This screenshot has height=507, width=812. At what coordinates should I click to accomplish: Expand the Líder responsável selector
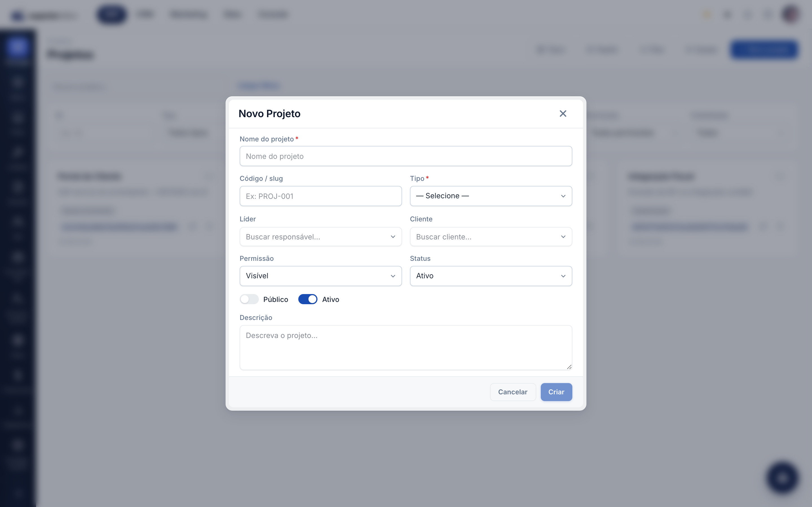(x=321, y=237)
